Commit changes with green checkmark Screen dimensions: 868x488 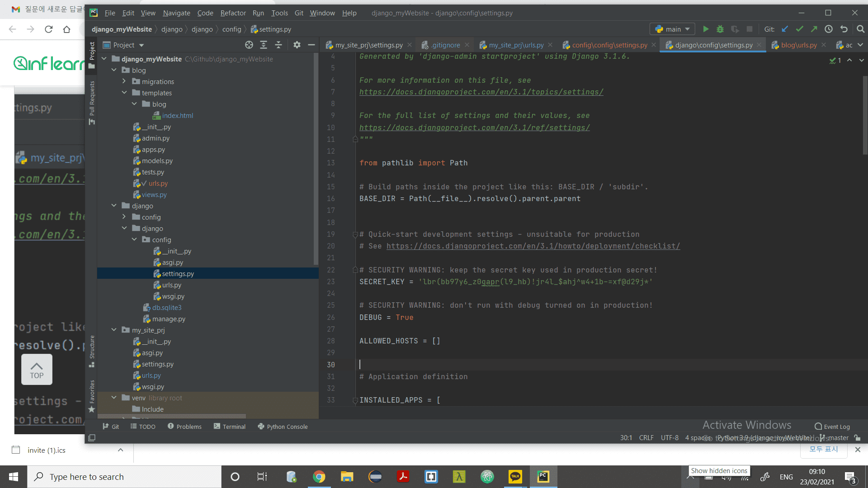[800, 29]
